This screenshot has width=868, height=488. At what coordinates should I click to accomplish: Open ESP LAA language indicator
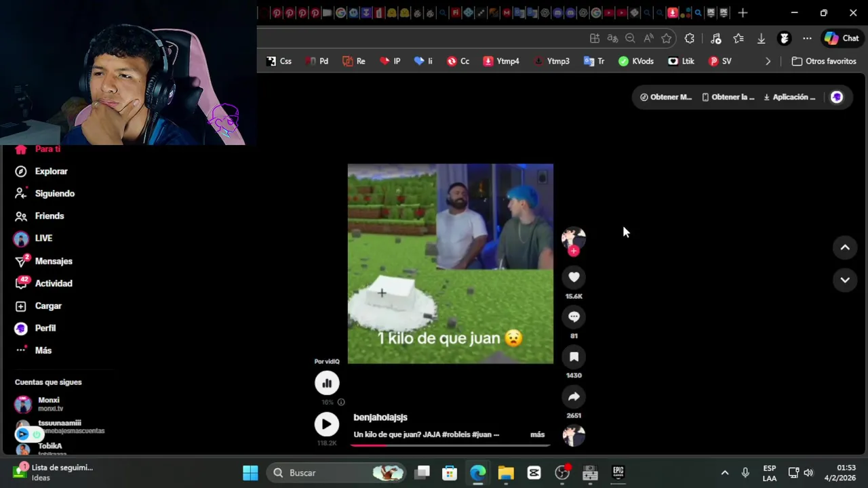click(769, 472)
